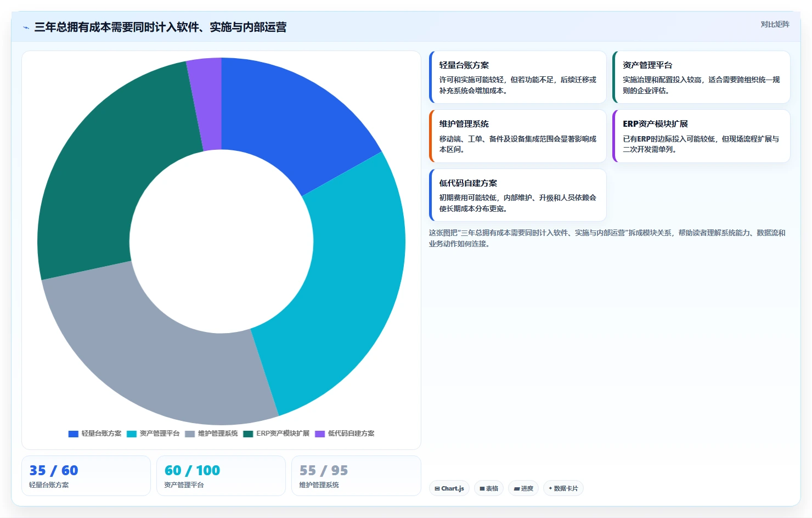Click the 对比矩阵 label
Image resolution: width=812 pixels, height=518 pixels.
coord(775,24)
